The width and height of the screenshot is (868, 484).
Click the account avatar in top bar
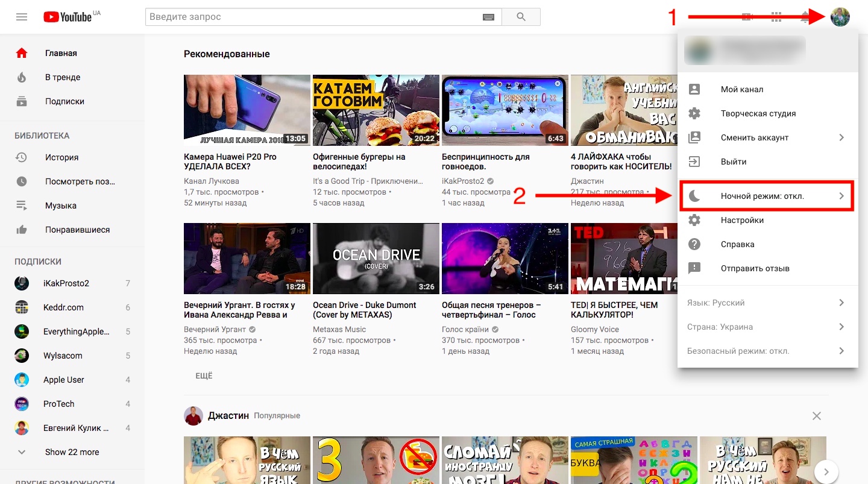click(x=840, y=17)
